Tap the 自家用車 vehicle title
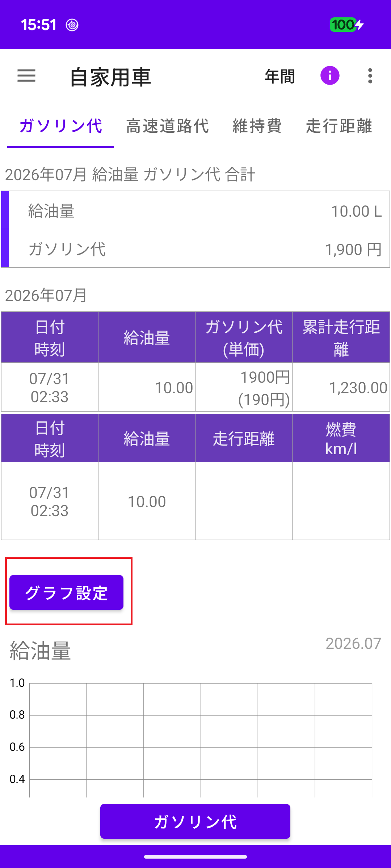The width and height of the screenshot is (391, 868). click(110, 77)
